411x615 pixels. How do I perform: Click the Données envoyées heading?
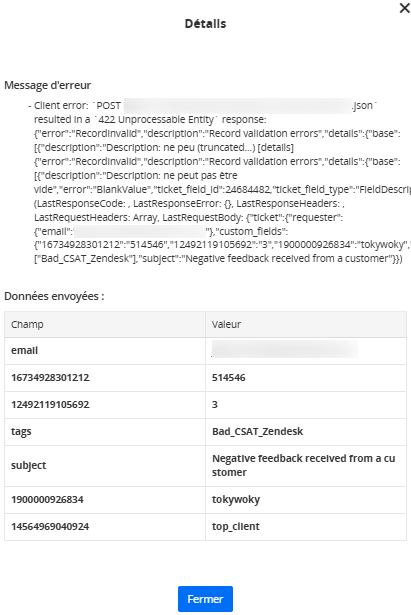(x=54, y=296)
